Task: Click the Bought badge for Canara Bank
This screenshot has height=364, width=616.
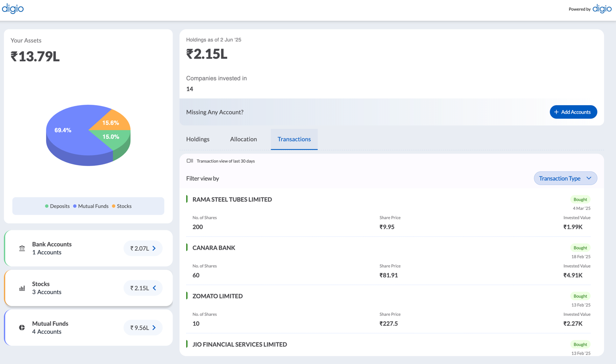Action: point(580,248)
